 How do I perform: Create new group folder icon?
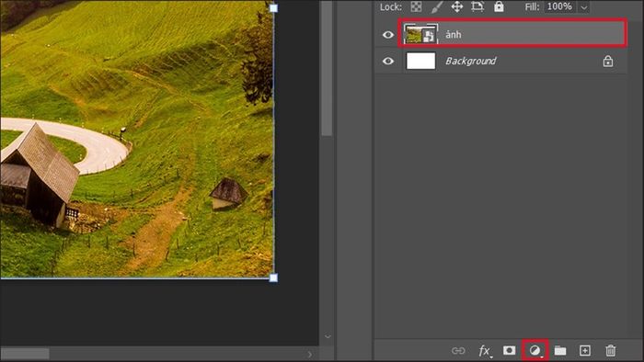pos(560,351)
